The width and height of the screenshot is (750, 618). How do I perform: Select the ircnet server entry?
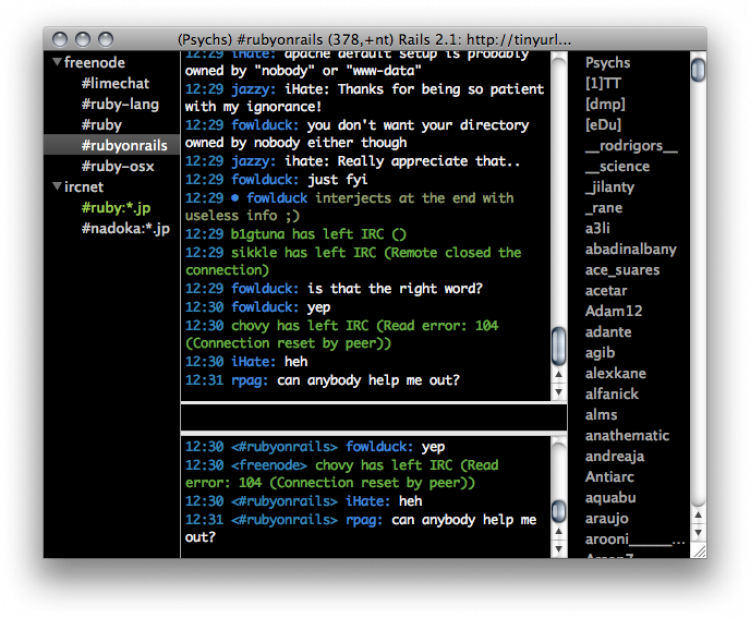click(x=84, y=187)
